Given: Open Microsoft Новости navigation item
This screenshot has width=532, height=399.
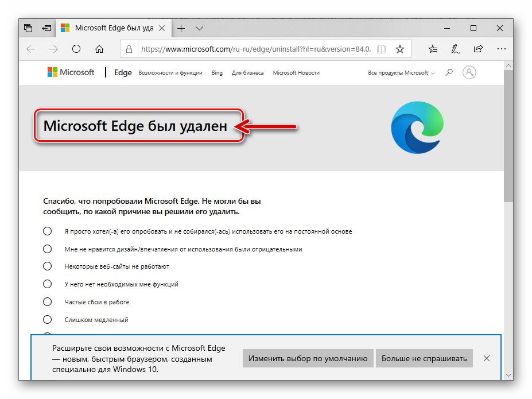Looking at the screenshot, I should 296,72.
